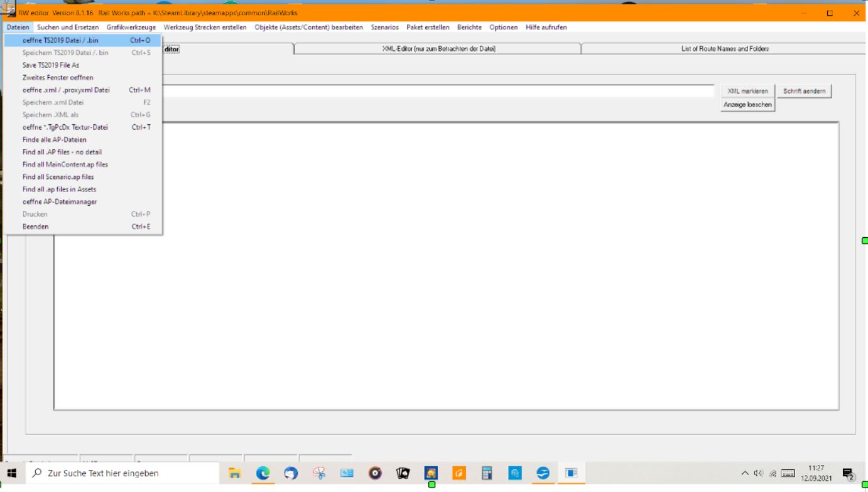
Task: Select 'Find all .ap files in Assets'
Action: tap(84, 189)
